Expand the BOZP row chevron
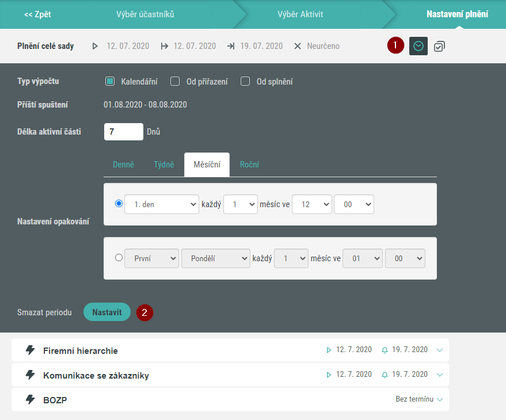This screenshot has width=506, height=420. point(440,399)
